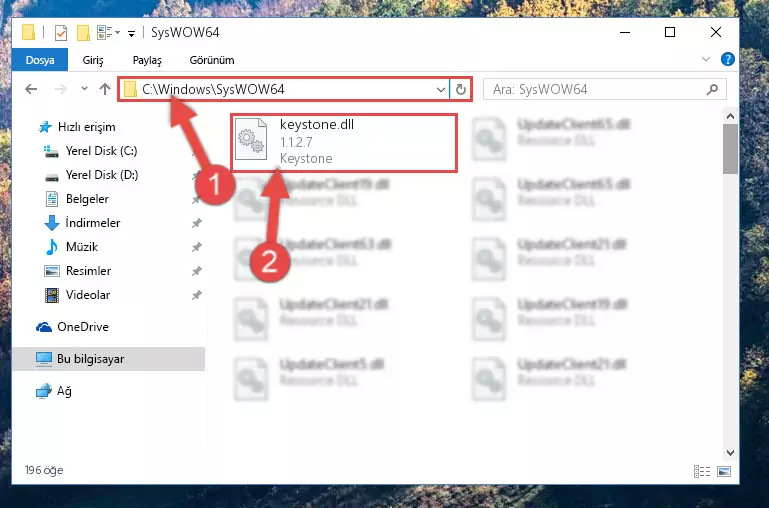Switch to the Giriş ribbon tab
This screenshot has height=508, width=769.
click(x=93, y=60)
